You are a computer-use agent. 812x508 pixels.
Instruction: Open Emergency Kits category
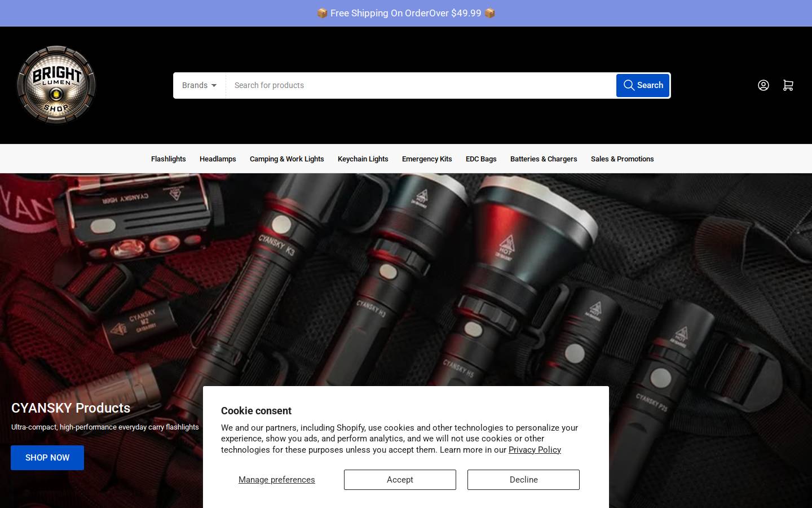click(427, 159)
